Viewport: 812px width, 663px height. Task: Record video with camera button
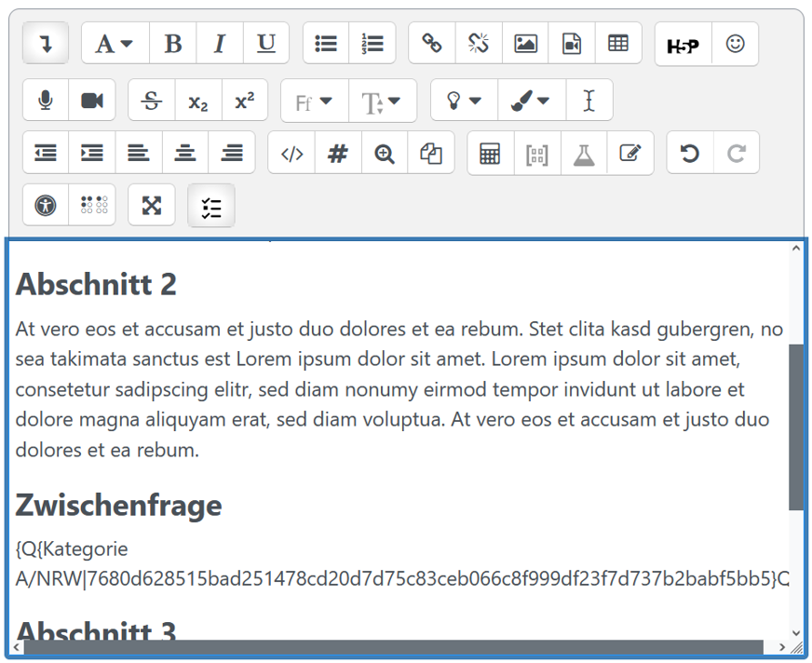click(92, 101)
